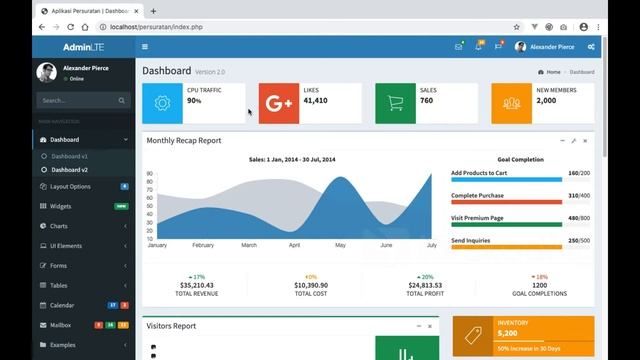Open the browser profile icon
The image size is (640, 360).
pos(584,27)
